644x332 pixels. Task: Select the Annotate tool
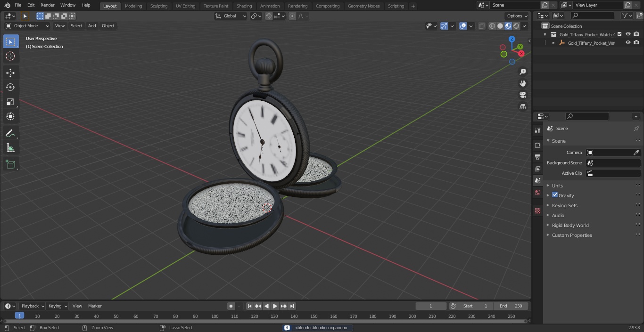tap(10, 134)
